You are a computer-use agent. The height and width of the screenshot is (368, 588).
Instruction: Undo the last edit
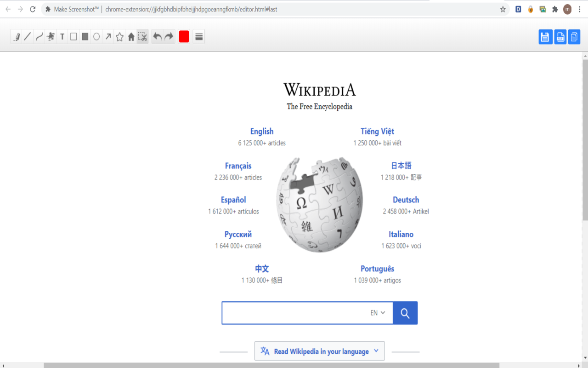click(x=158, y=37)
